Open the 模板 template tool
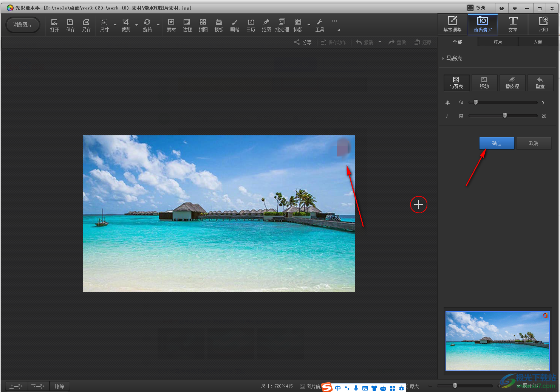Screen dimensions: 560x392 pyautogui.click(x=219, y=25)
